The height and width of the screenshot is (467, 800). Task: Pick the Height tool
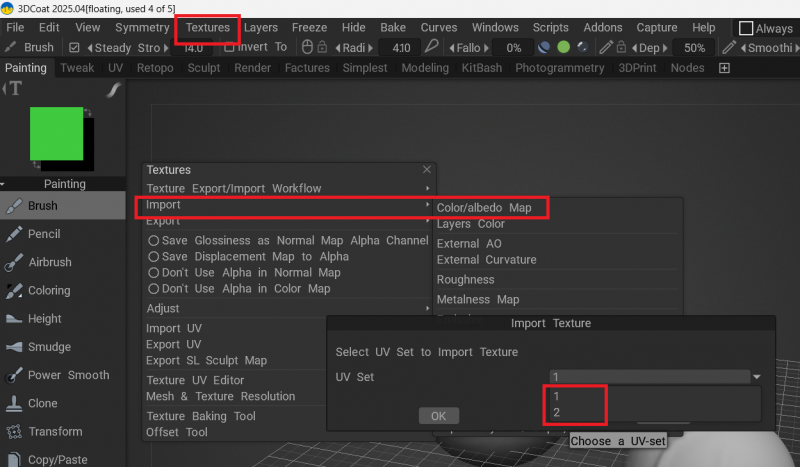pos(44,319)
